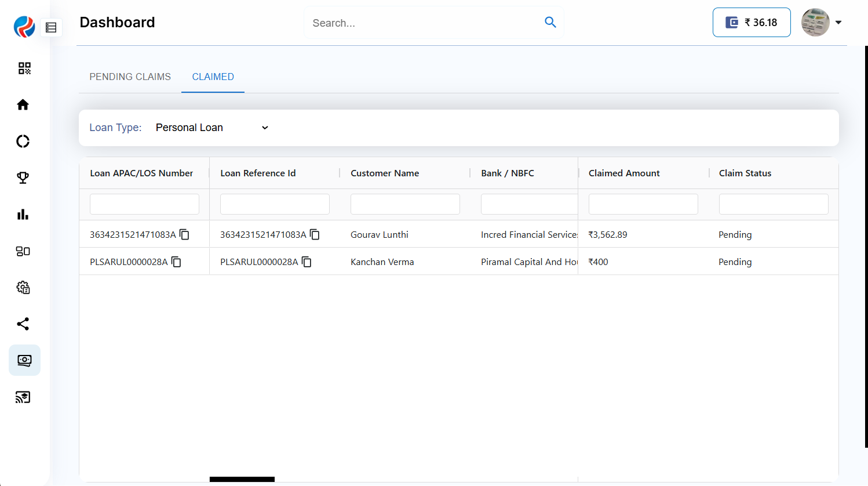868x486 pixels.
Task: Go to Home via sidebar icon
Action: [x=23, y=105]
